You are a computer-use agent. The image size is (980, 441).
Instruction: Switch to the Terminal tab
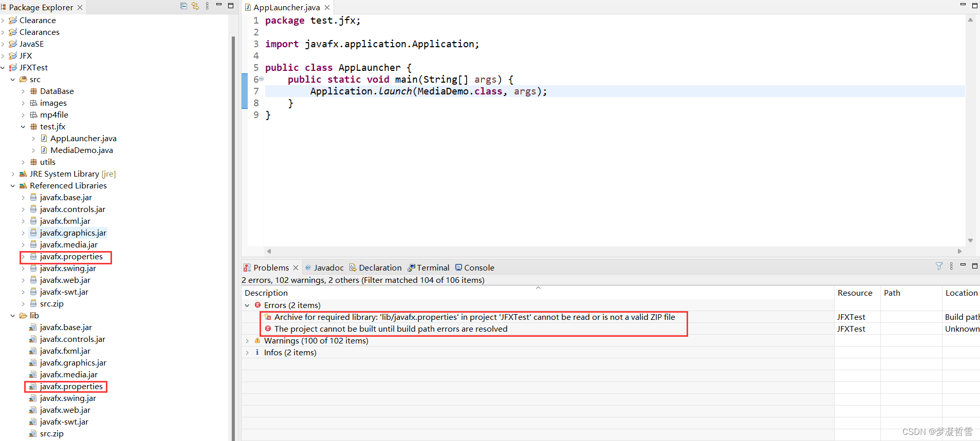[x=429, y=267]
